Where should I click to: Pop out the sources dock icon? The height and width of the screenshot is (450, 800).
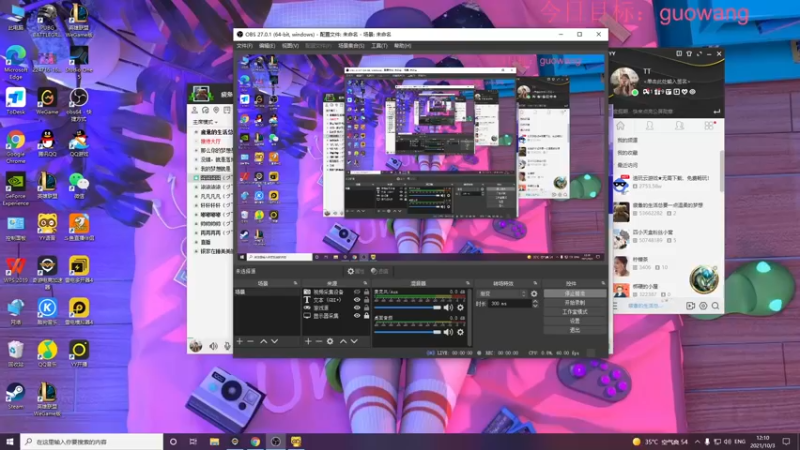[x=365, y=283]
